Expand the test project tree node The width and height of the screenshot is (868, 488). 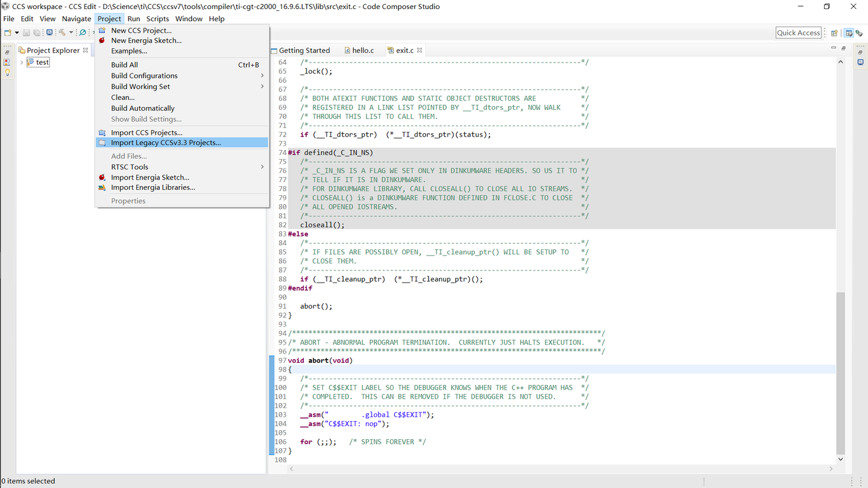click(22, 62)
